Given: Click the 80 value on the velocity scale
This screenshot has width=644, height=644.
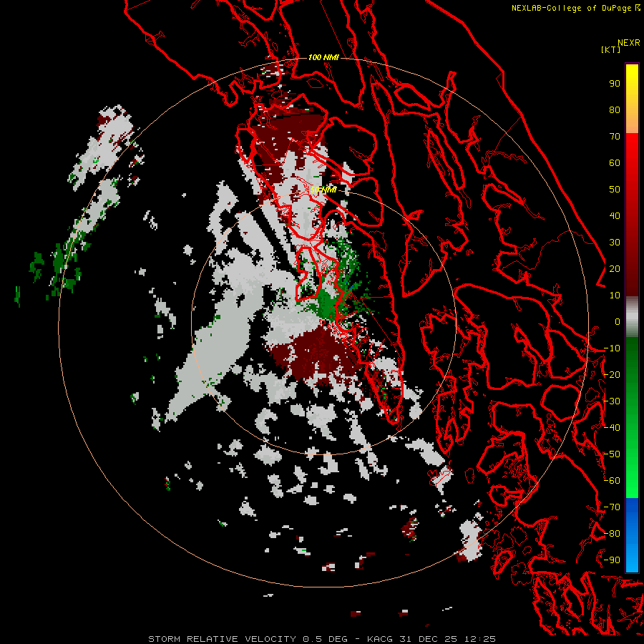Looking at the screenshot, I should pos(615,110).
